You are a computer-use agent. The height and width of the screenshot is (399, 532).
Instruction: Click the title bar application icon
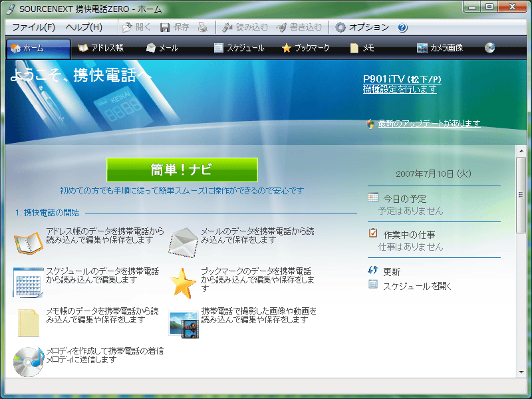point(11,9)
